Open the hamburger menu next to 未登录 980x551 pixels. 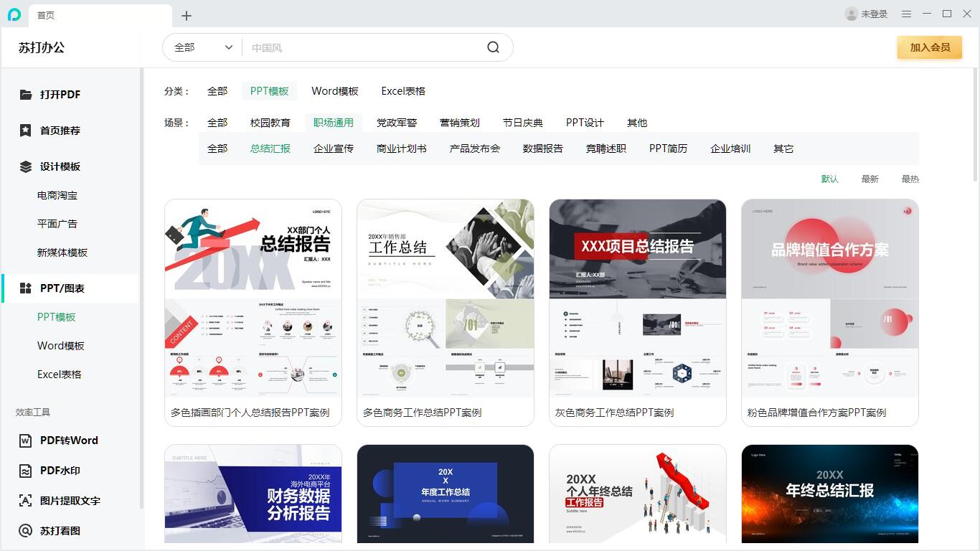(x=907, y=14)
